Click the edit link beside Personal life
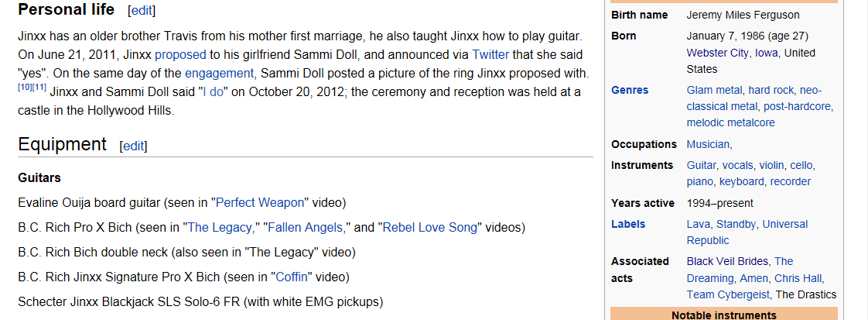The width and height of the screenshot is (868, 320). pos(142,10)
